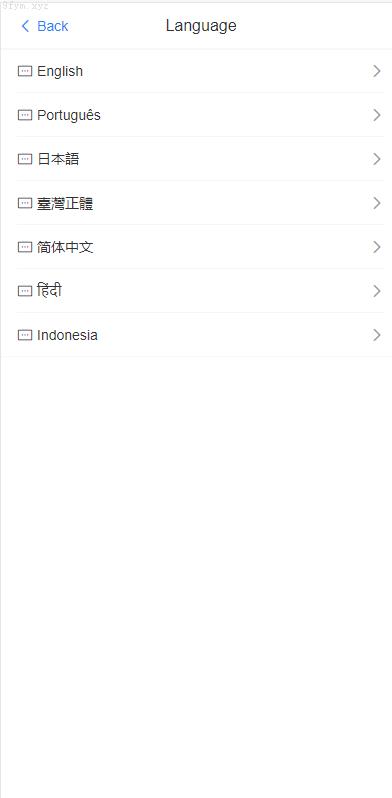
Task: Click the icon beside English
Action: pyautogui.click(x=25, y=71)
